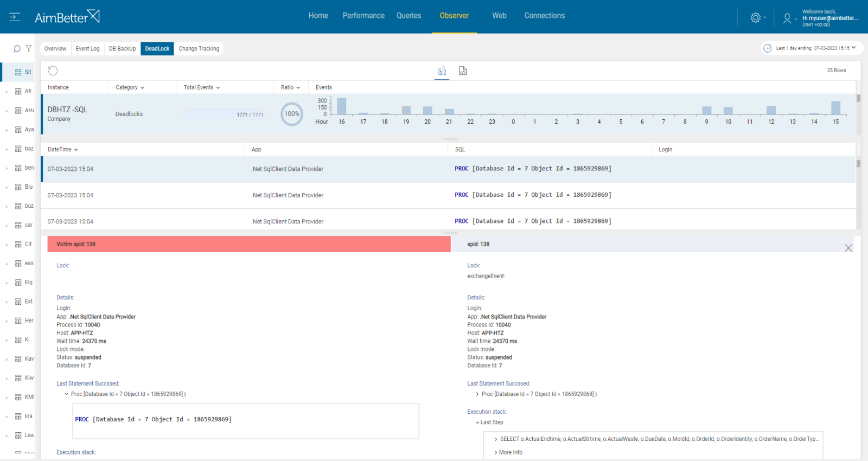Click the clock icon by date range

point(768,48)
